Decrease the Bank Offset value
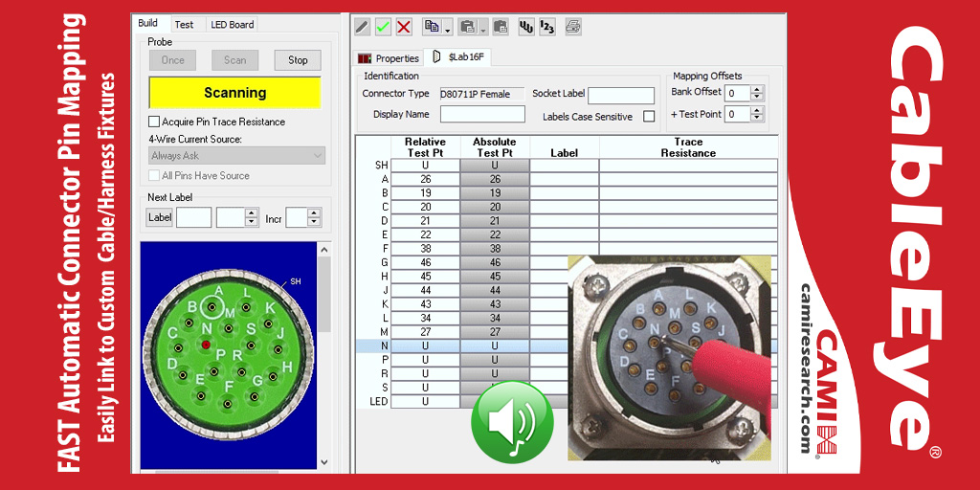Image resolution: width=980 pixels, height=490 pixels. pyautogui.click(x=756, y=99)
